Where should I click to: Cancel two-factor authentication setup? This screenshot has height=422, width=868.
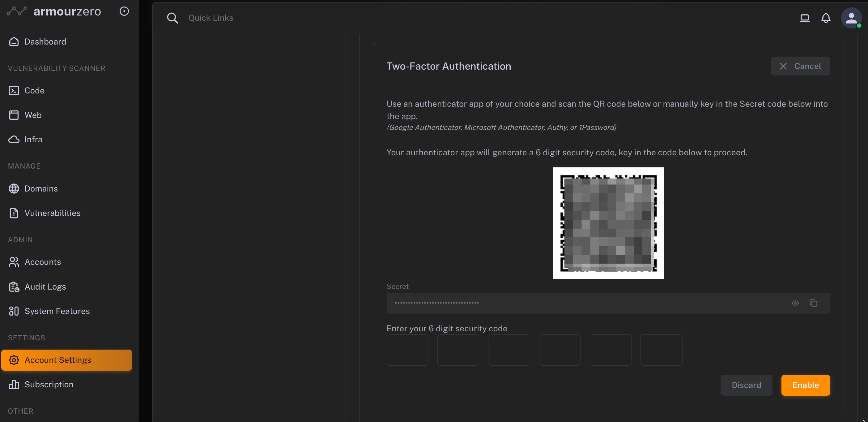[x=800, y=66]
